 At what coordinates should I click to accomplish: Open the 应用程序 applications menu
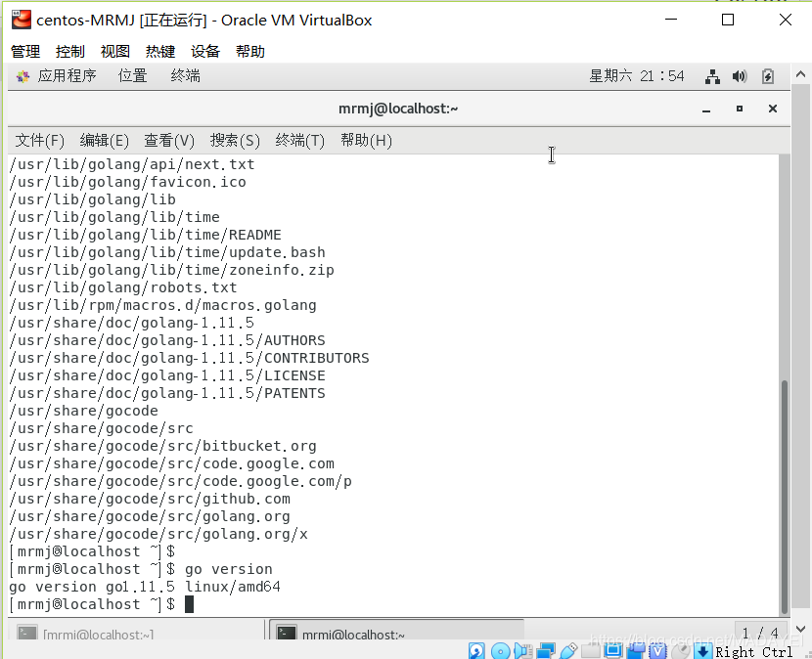[x=67, y=76]
